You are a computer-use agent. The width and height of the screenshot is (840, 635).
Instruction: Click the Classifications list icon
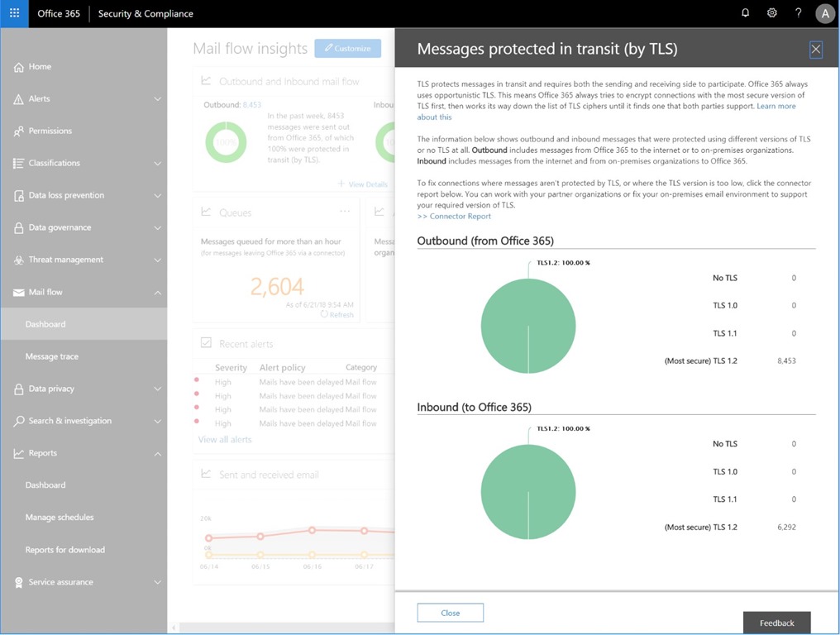click(x=19, y=164)
